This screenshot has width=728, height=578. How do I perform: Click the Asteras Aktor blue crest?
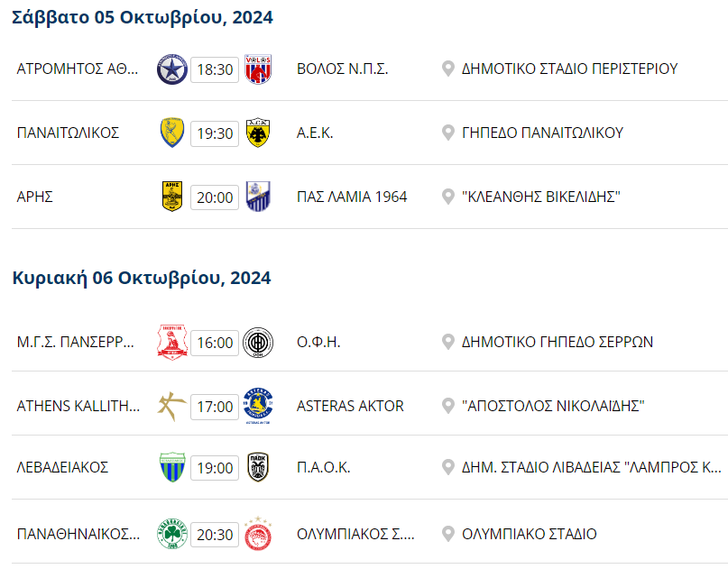(x=258, y=407)
